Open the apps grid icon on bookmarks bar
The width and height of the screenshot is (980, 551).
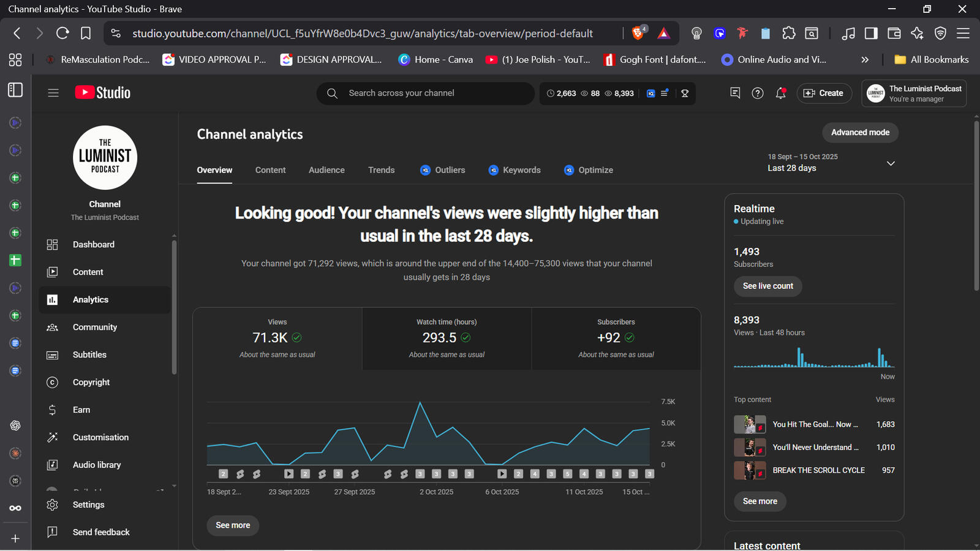click(x=15, y=59)
